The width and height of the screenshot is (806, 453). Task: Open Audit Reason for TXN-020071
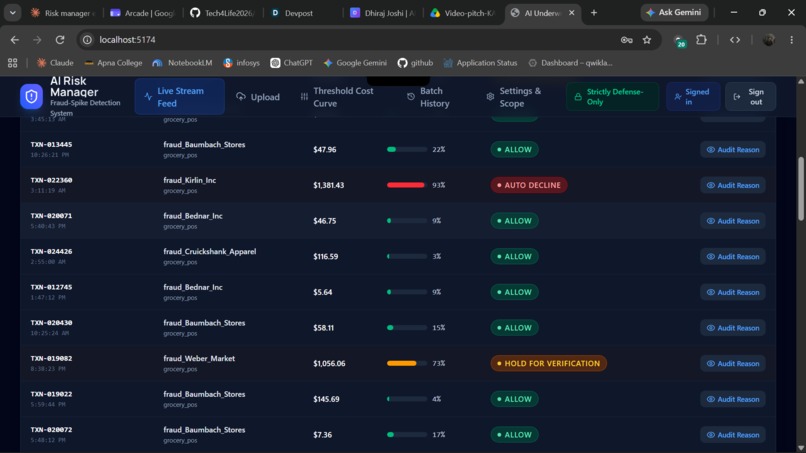click(732, 221)
